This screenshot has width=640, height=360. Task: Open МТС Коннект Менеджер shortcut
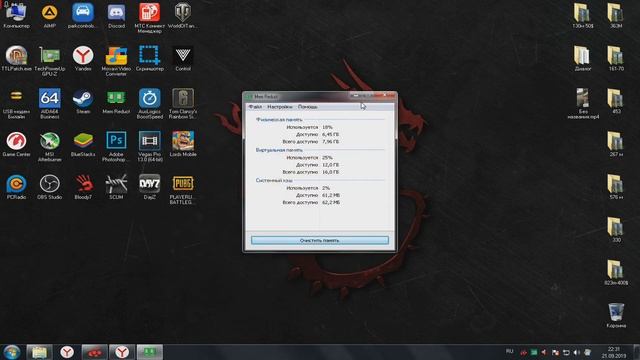point(149,17)
